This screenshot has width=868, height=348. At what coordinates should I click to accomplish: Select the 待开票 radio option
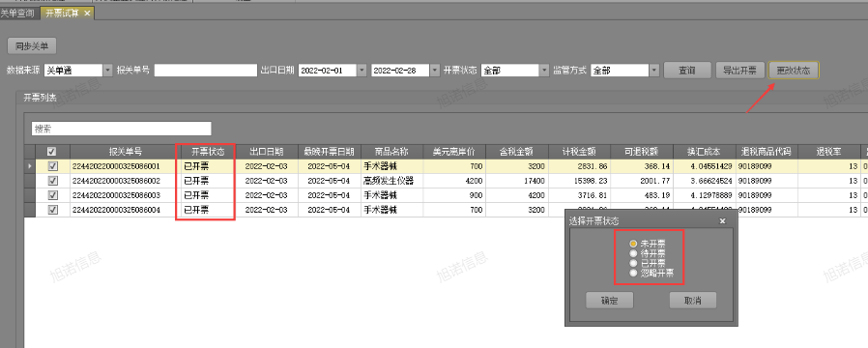633,253
